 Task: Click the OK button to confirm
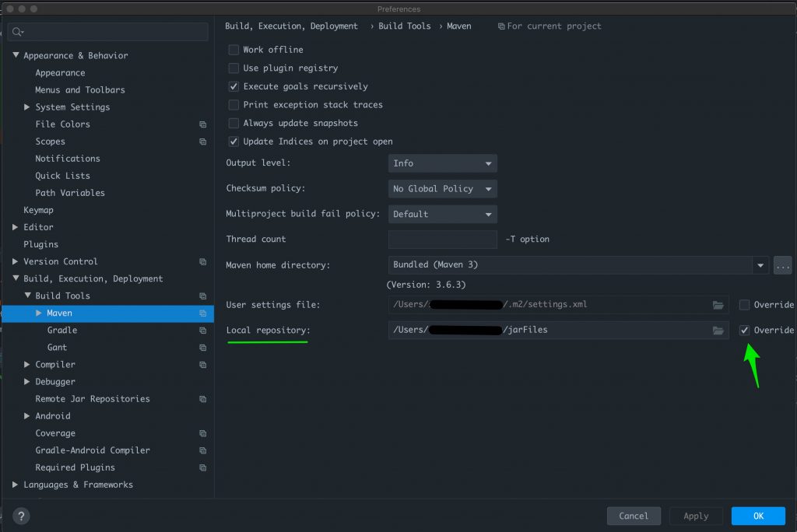[757, 516]
